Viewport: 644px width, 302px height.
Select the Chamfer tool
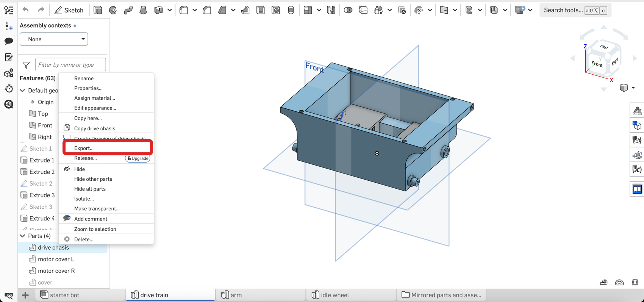[207, 10]
